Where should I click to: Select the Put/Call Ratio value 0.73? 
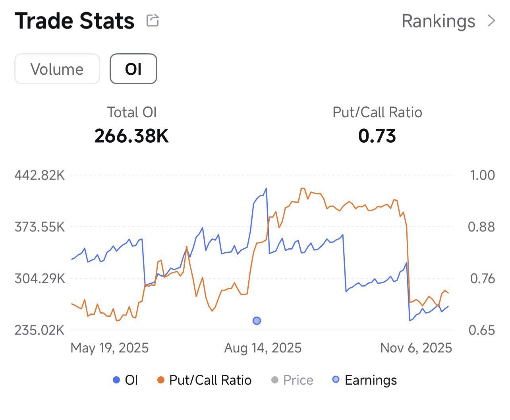(377, 136)
